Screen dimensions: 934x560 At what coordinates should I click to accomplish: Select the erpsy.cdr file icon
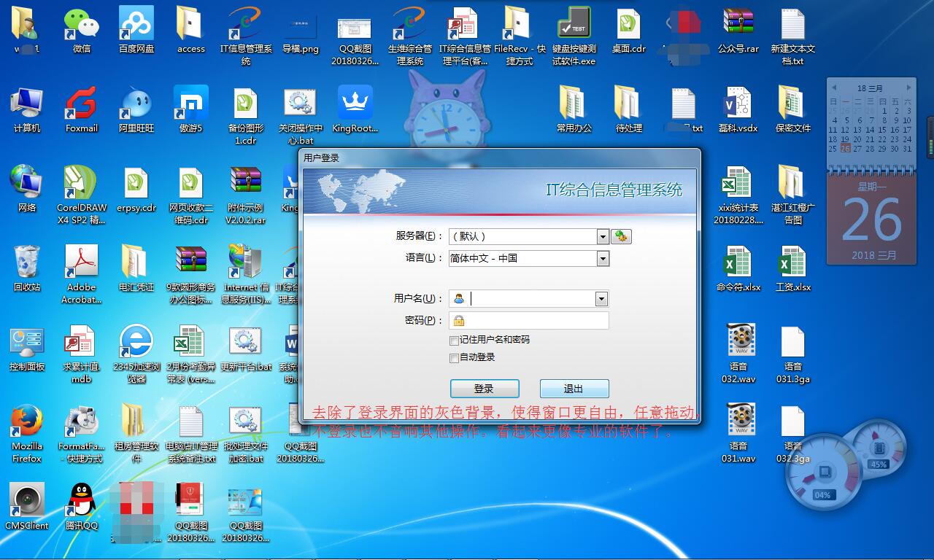click(136, 190)
